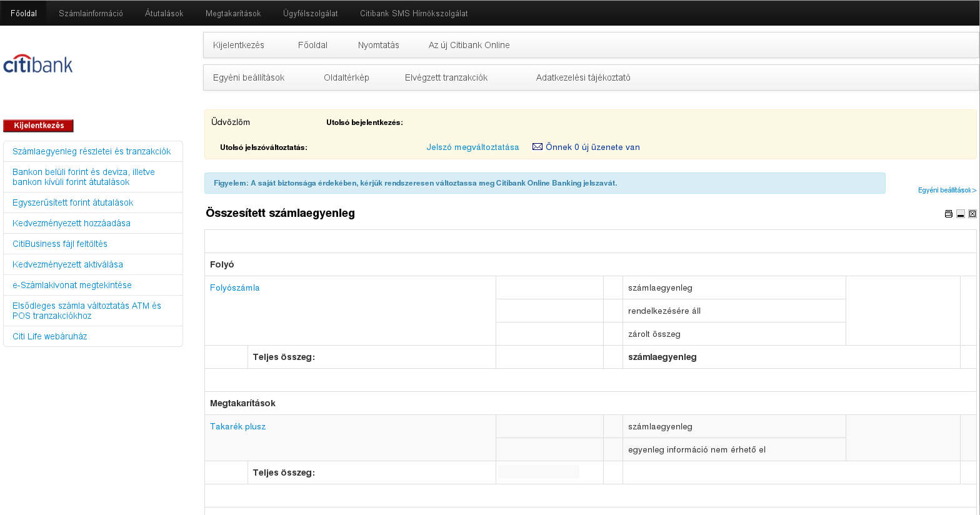The width and height of the screenshot is (980, 515).
Task: Click 'egyenleg információ nem érhető el' text
Action: [x=697, y=449]
